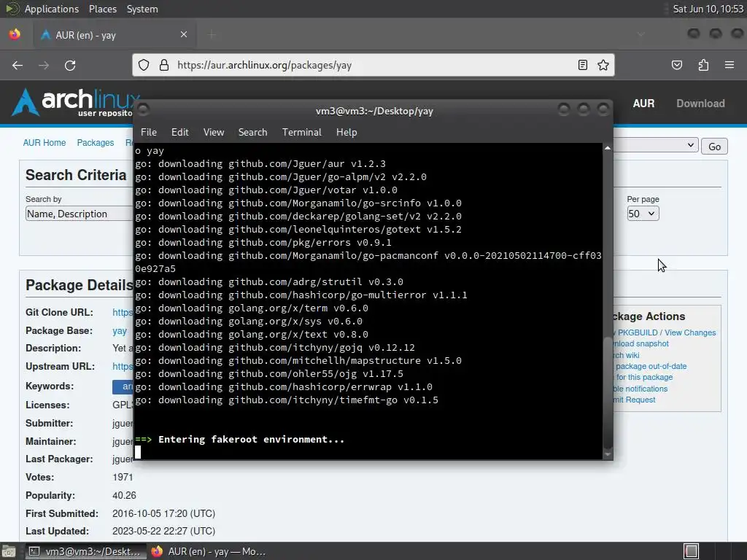Click the vote for this package link
Image resolution: width=747 pixels, height=560 pixels.
(x=643, y=377)
